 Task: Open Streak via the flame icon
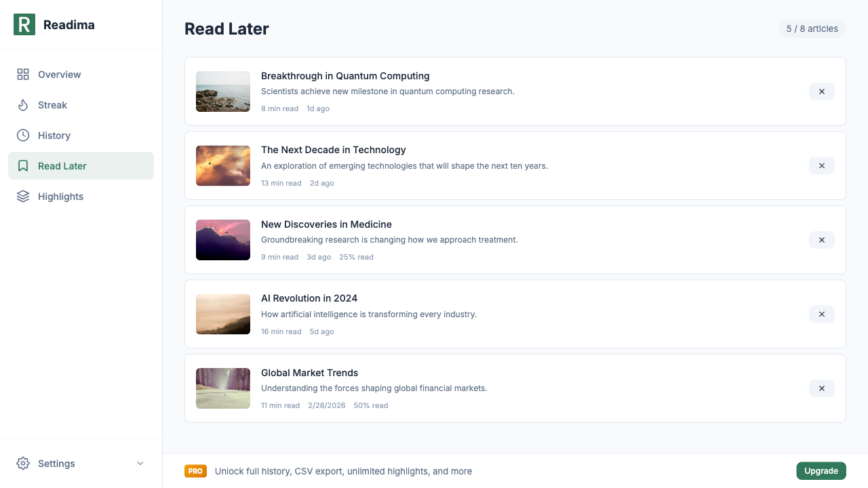click(x=22, y=104)
